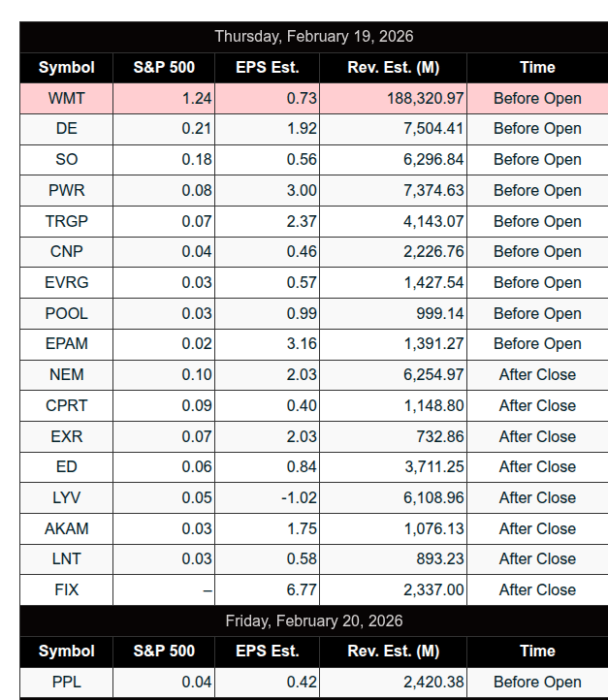Select the PWR ticker symbol
Screen dimensions: 608x700
click(66, 190)
